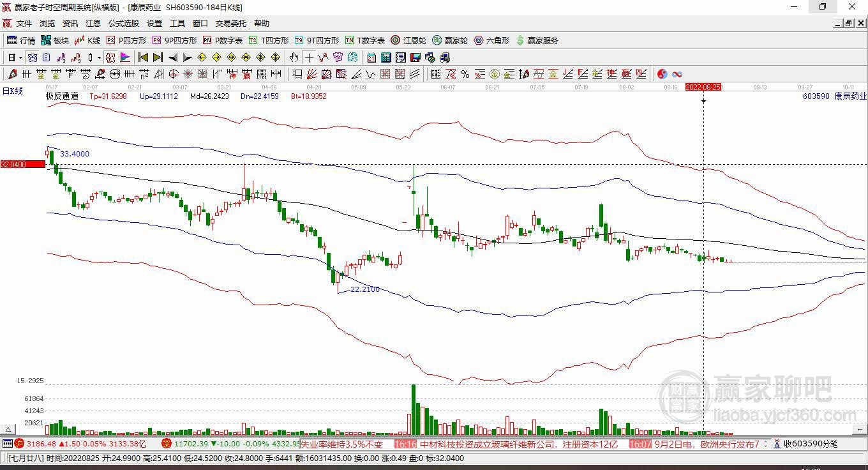Open the 六角形 hexagon tool
The width and height of the screenshot is (868, 470).
point(491,40)
